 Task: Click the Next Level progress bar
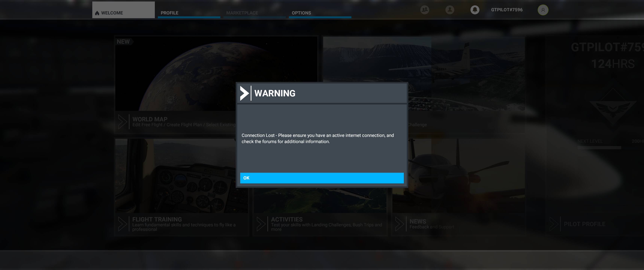599,148
